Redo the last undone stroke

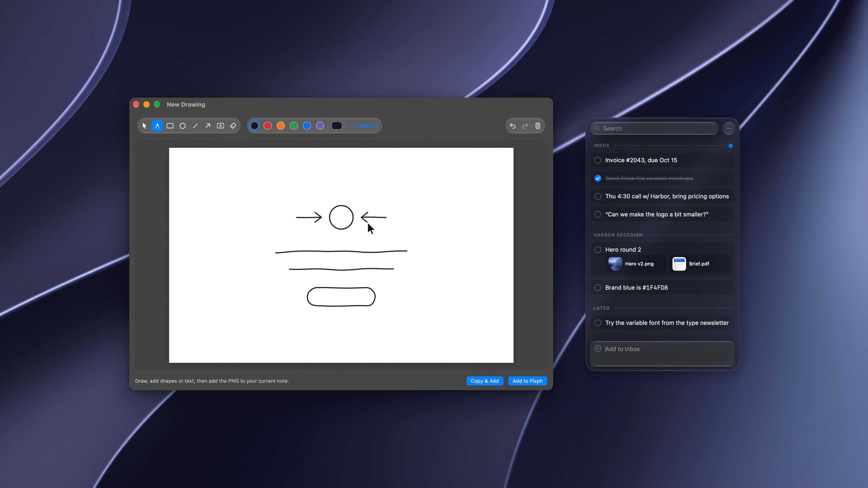coord(525,126)
